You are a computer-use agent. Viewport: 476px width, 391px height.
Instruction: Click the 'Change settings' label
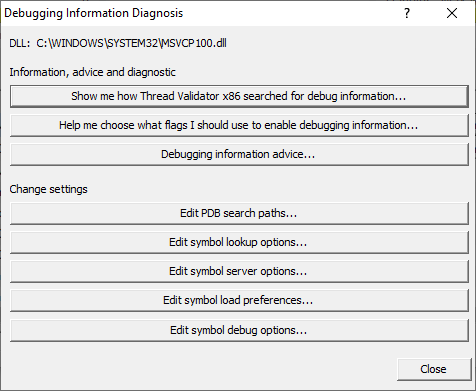point(48,189)
